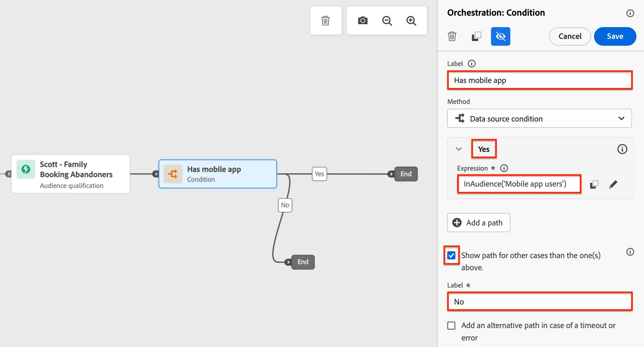This screenshot has height=347, width=644.
Task: Zoom in the journey canvas
Action: (411, 21)
